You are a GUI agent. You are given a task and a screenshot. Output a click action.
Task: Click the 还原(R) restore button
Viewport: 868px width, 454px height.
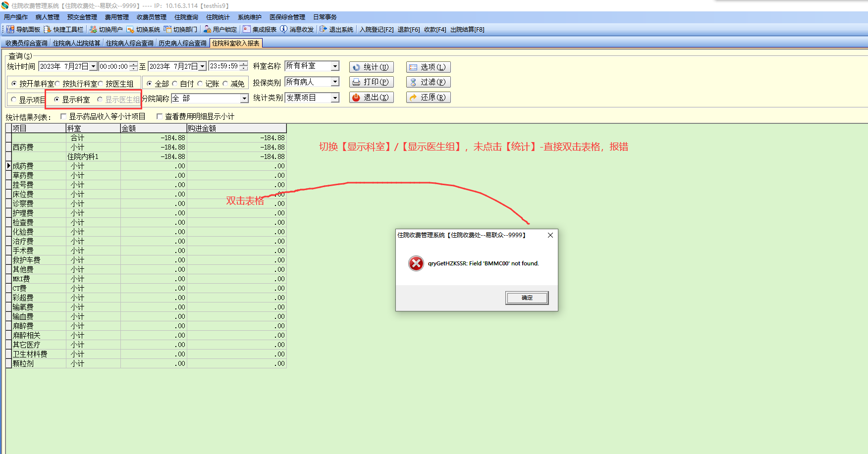(x=429, y=98)
